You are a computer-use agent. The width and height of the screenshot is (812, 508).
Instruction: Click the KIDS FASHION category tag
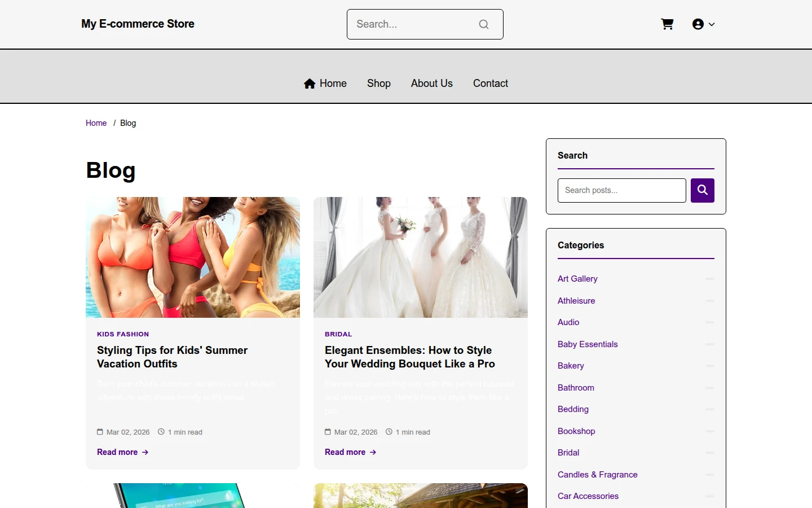click(123, 334)
